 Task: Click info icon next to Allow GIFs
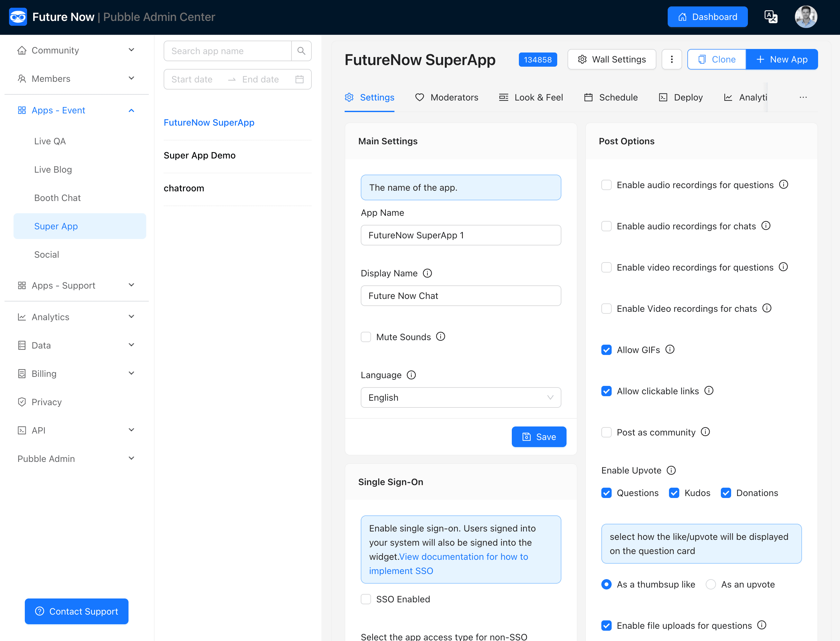click(x=670, y=349)
